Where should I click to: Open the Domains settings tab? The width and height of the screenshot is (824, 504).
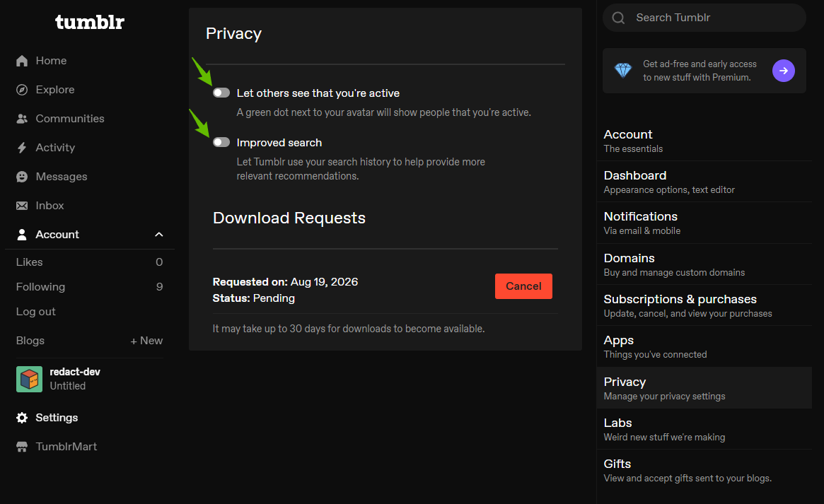(x=704, y=264)
